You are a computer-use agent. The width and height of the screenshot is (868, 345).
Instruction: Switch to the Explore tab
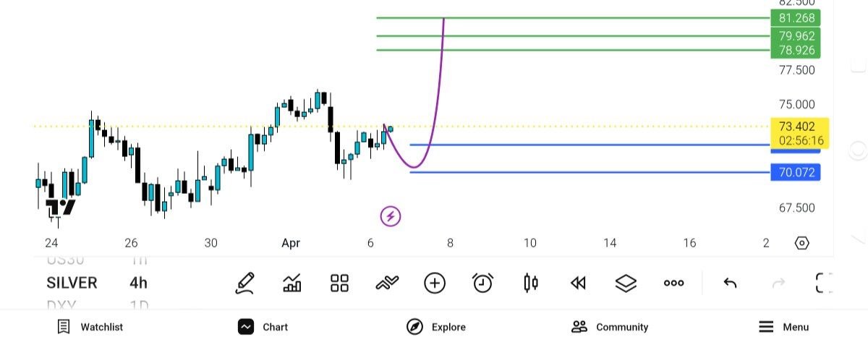436,327
